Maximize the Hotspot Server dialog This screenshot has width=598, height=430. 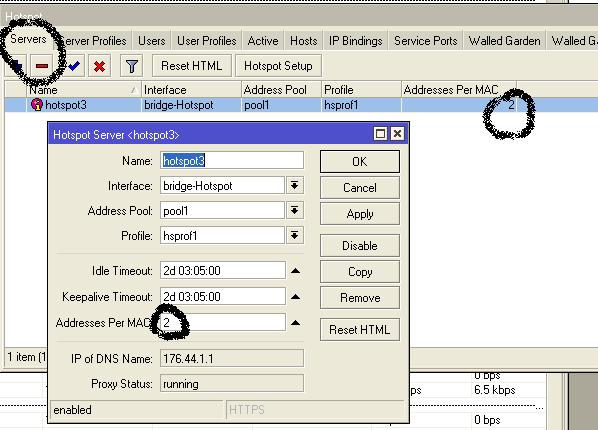click(x=380, y=134)
